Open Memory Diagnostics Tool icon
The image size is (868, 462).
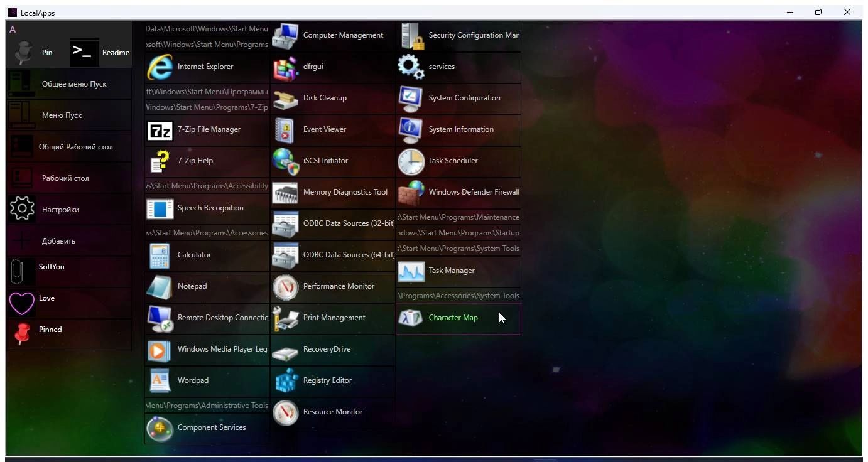coord(285,192)
